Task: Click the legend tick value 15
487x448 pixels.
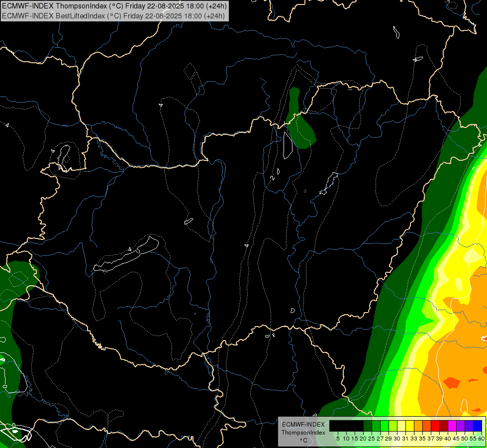Action: [355, 439]
